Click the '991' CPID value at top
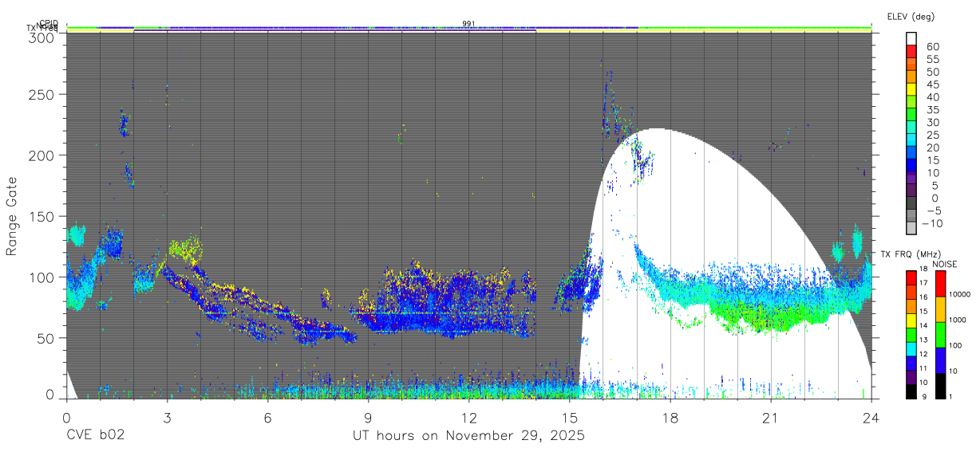The width and height of the screenshot is (980, 452). [469, 24]
